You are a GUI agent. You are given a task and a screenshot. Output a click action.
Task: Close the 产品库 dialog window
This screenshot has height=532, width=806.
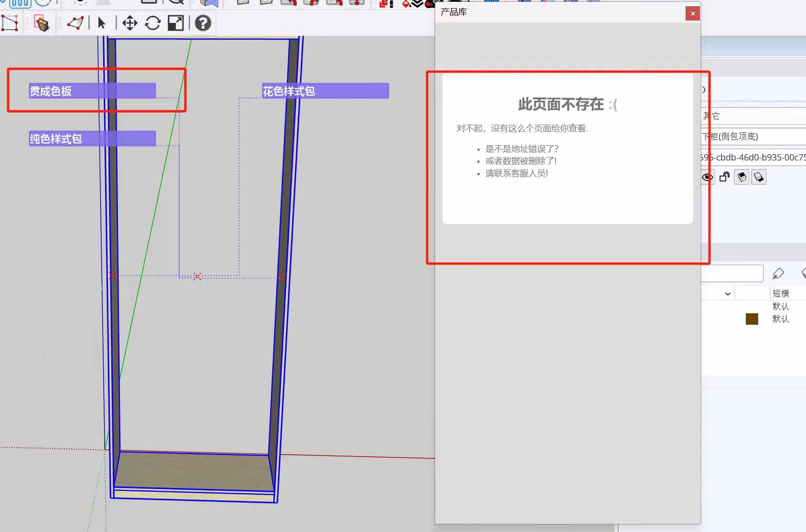[x=692, y=13]
